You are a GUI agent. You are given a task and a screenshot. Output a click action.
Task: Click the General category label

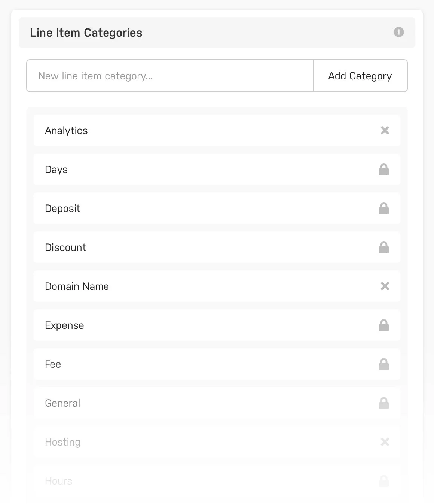62,403
